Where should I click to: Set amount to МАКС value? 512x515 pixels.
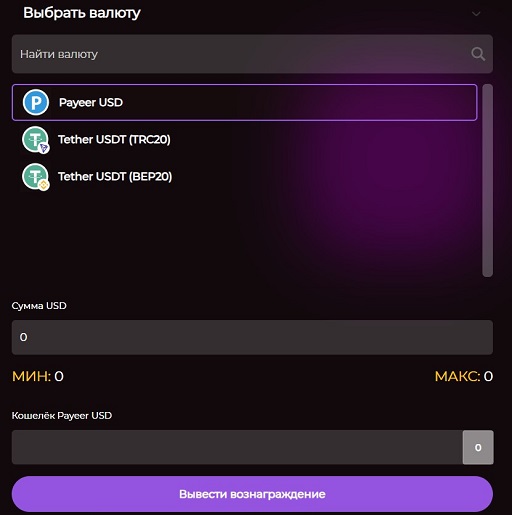coord(464,376)
